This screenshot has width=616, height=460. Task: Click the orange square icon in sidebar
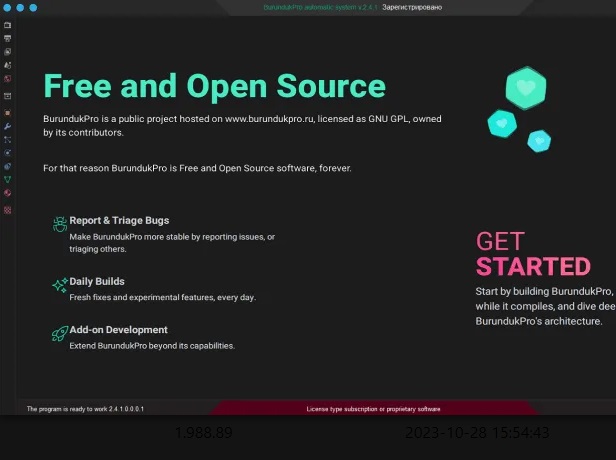pyautogui.click(x=7, y=113)
